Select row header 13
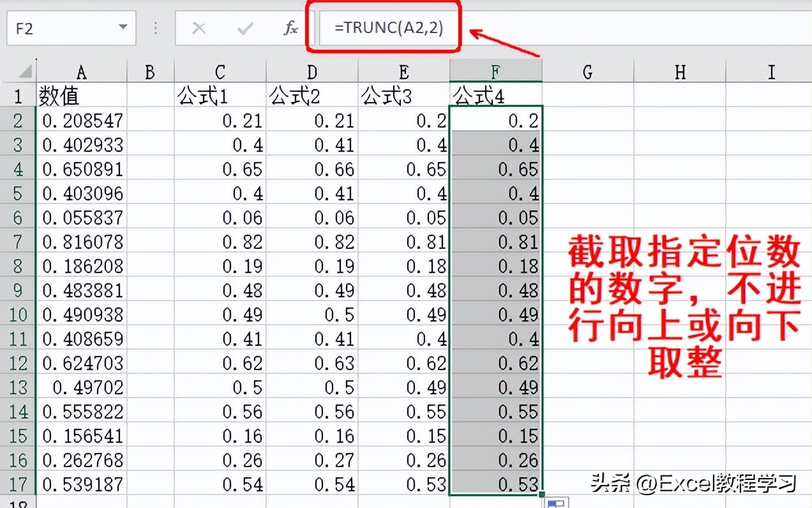 pos(19,387)
